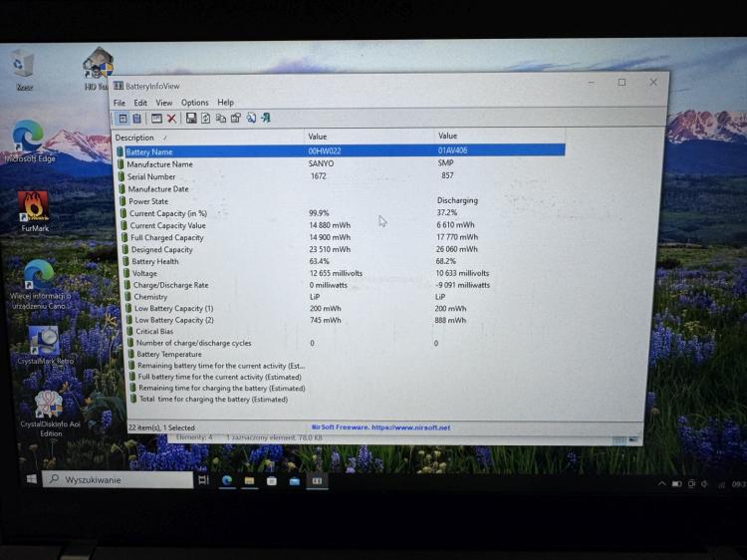Click the Exit toolbar icon
Viewport: 747px width, 560px height.
point(266,119)
